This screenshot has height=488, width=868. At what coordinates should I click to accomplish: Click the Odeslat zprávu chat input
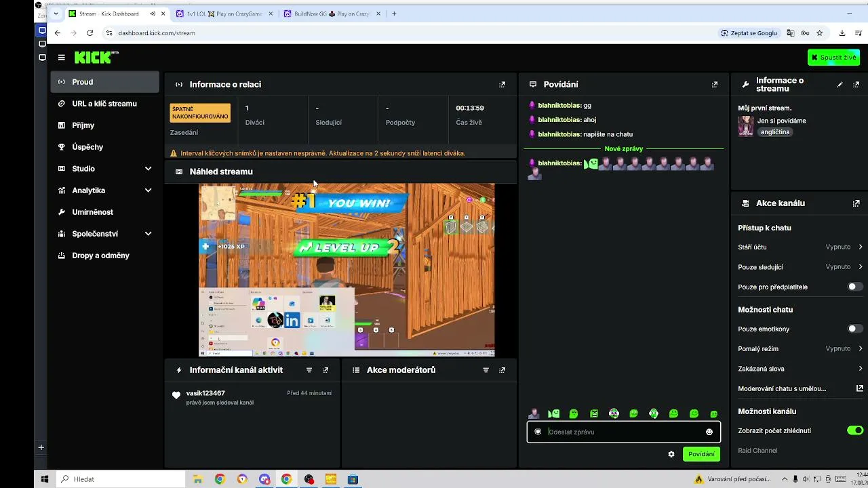point(624,432)
